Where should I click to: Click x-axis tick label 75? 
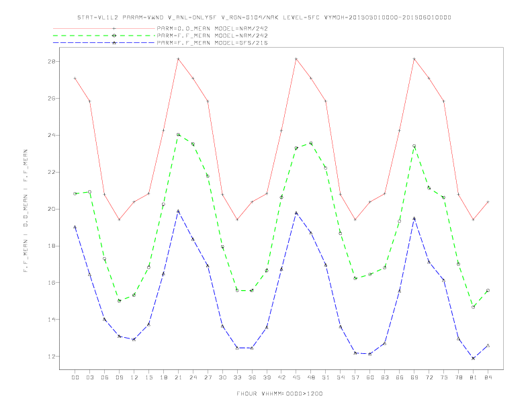pos(444,377)
